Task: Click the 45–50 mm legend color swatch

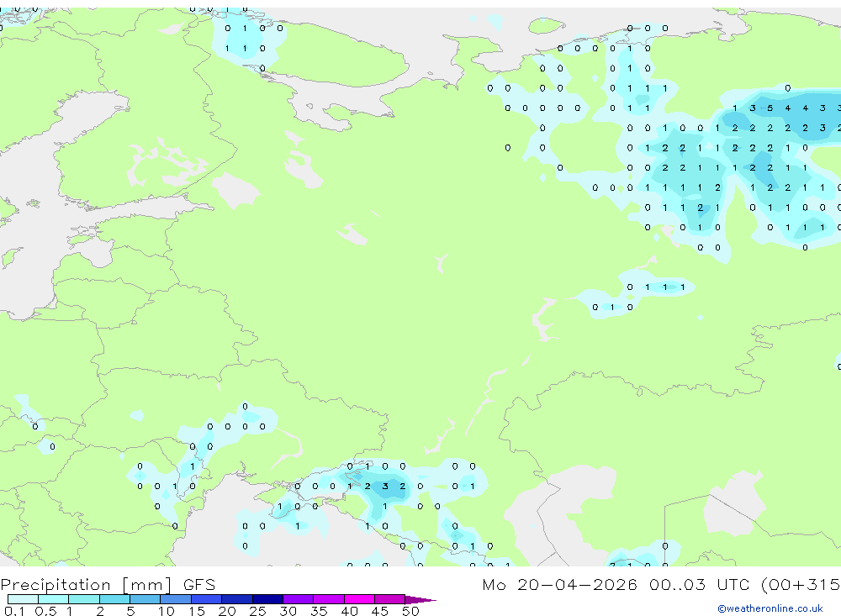Action: pos(390,599)
